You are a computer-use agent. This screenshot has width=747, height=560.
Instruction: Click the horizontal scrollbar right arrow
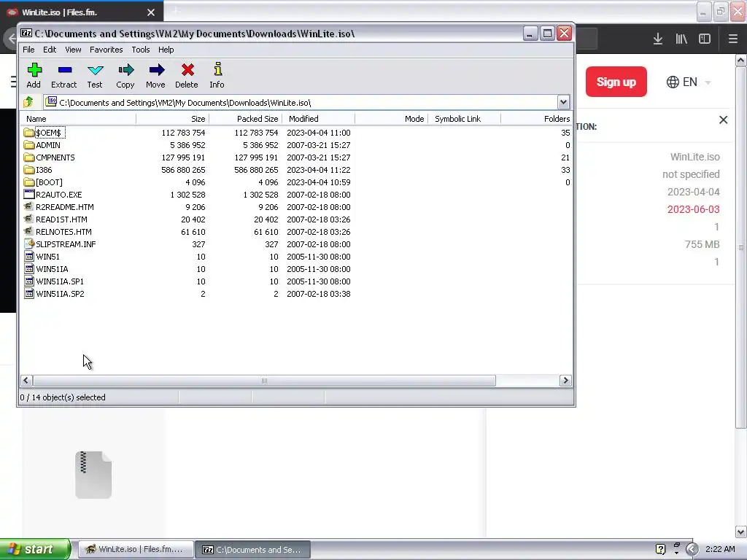click(x=565, y=381)
